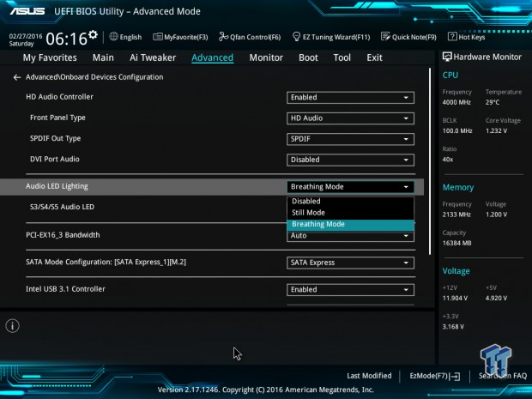Switch to My Favorites tab
The width and height of the screenshot is (532, 399).
pyautogui.click(x=50, y=57)
